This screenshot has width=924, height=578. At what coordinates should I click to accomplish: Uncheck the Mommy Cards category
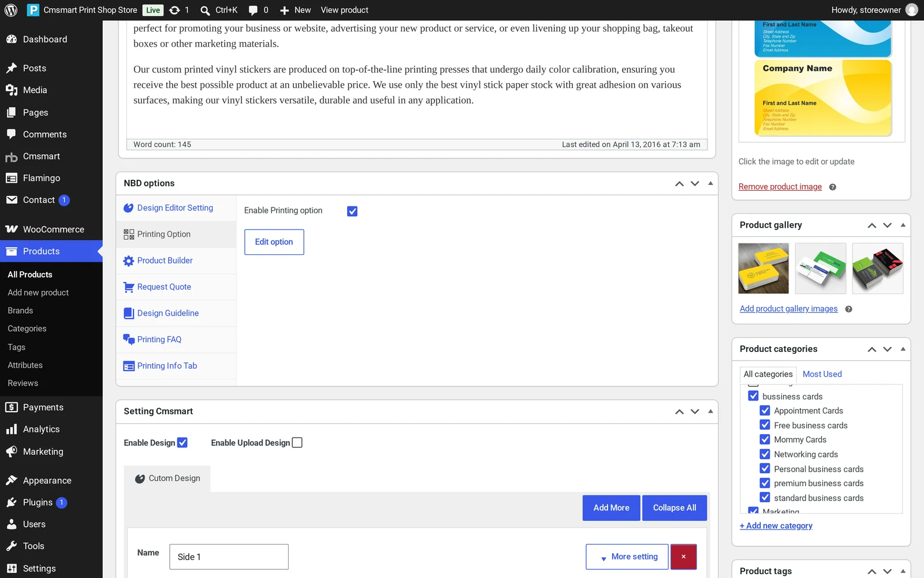point(765,439)
